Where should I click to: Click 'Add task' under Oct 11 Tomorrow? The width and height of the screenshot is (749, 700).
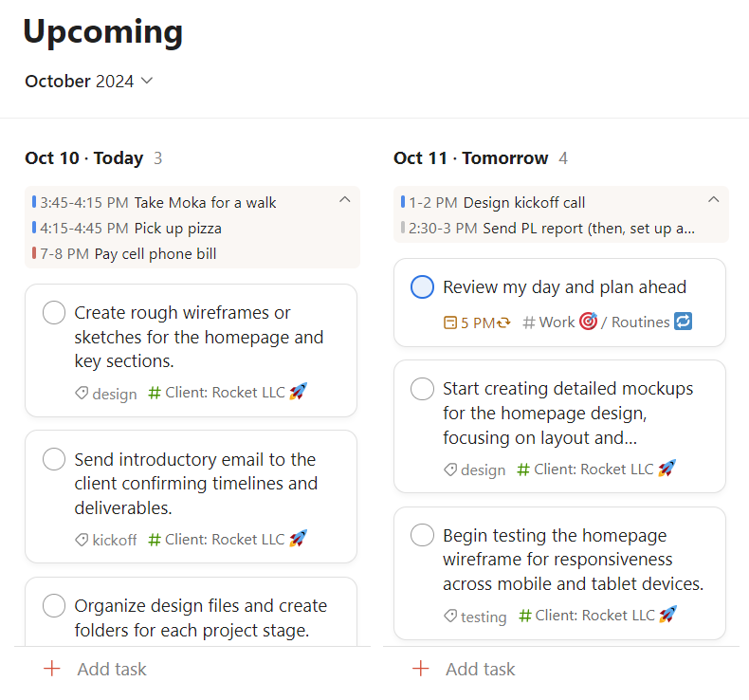click(480, 669)
